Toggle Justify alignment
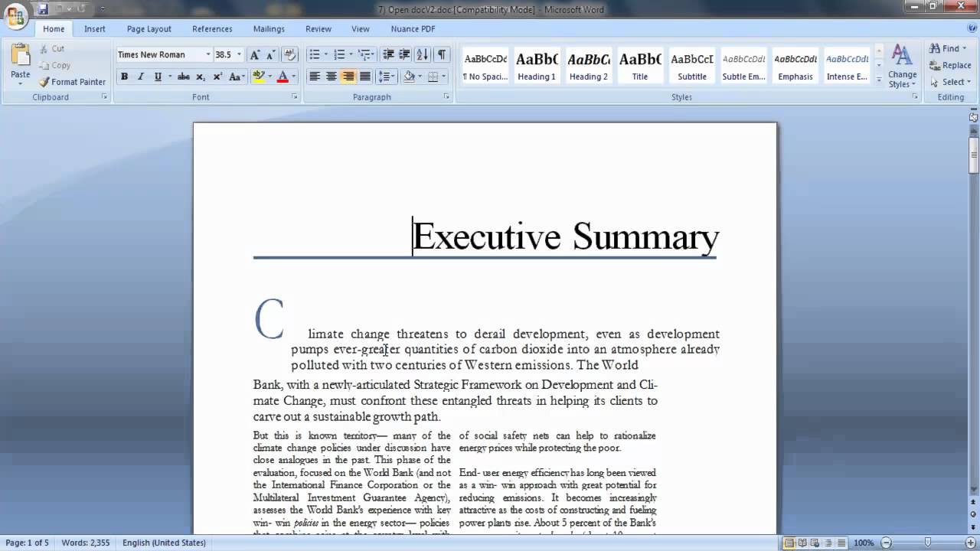Screen dimensions: 980x551 [x=365, y=77]
